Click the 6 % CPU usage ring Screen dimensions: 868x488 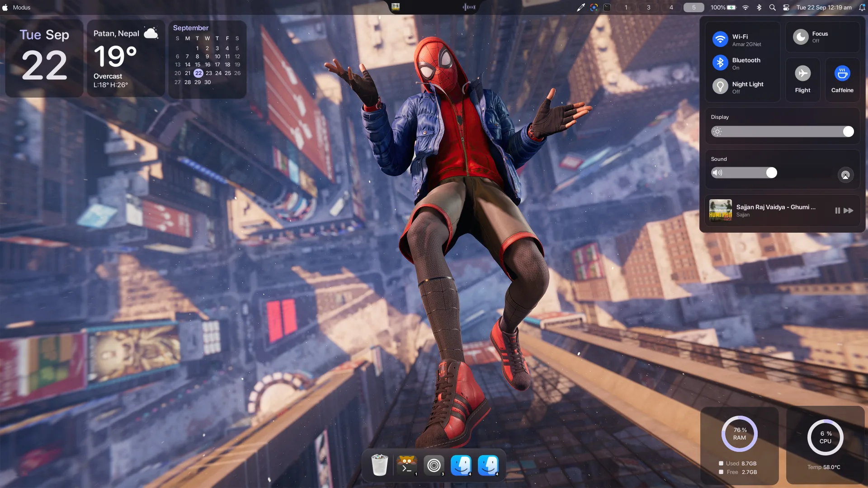825,437
